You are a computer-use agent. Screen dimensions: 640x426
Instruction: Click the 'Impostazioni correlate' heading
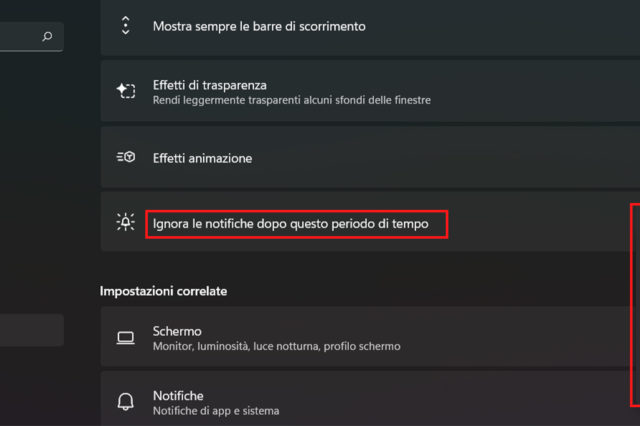tap(164, 291)
